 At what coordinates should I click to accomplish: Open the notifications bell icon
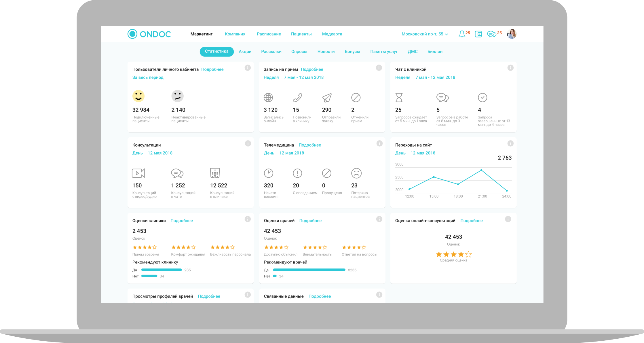pyautogui.click(x=461, y=34)
